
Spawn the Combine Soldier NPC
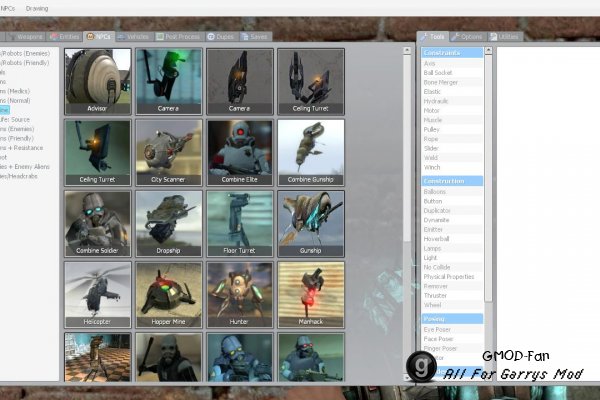pyautogui.click(x=98, y=224)
